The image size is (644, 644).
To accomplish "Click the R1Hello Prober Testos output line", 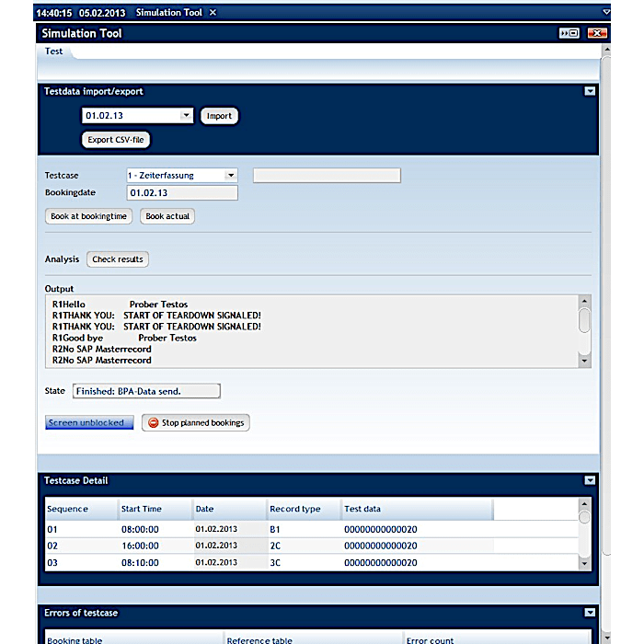I will [x=120, y=305].
